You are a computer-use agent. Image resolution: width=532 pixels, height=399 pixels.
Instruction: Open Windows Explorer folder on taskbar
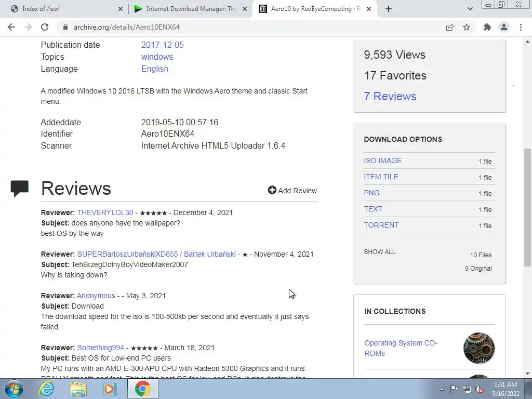click(78, 389)
